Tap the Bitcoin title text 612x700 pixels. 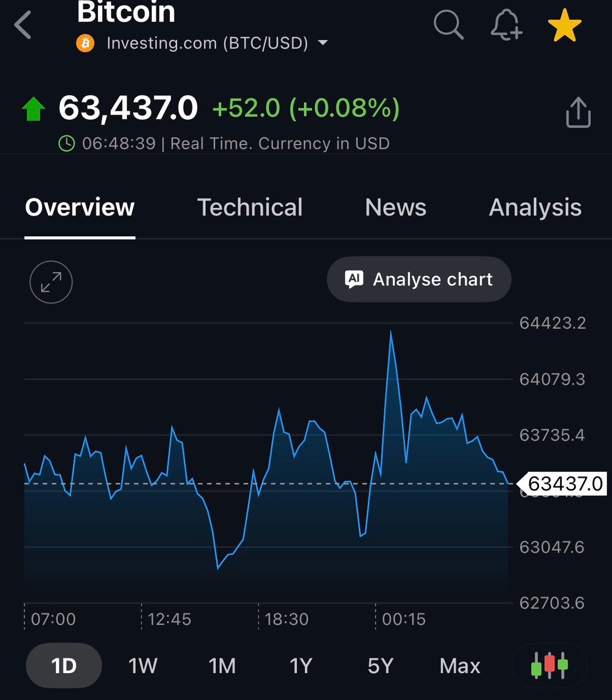(x=126, y=12)
